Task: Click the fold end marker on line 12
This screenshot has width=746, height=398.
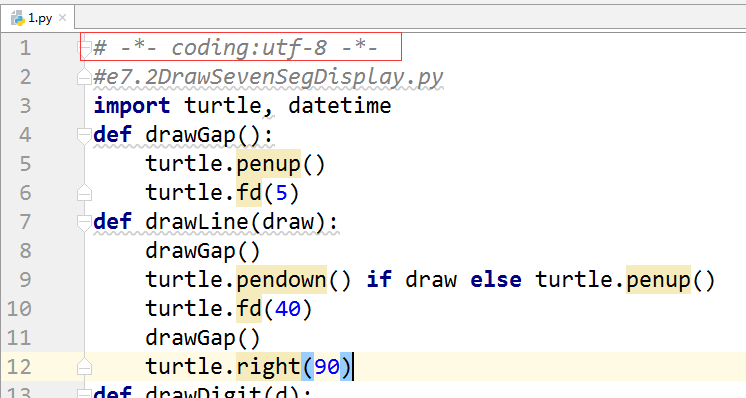Action: [x=84, y=367]
